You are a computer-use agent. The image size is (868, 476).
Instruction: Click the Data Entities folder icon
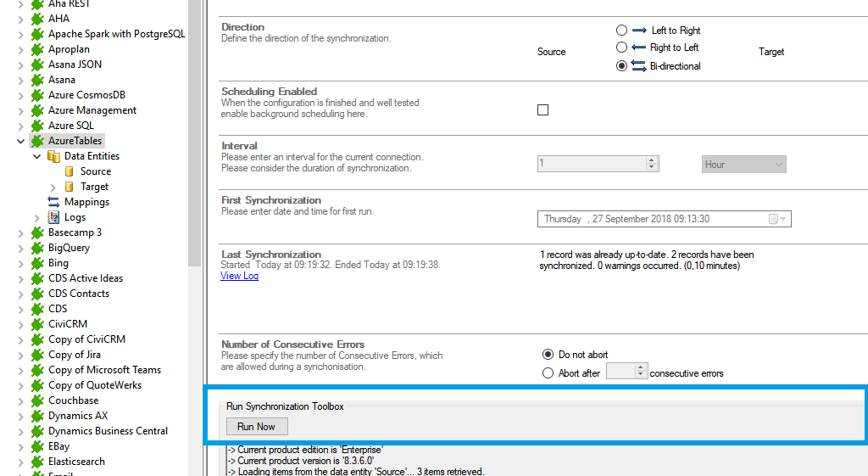53,156
